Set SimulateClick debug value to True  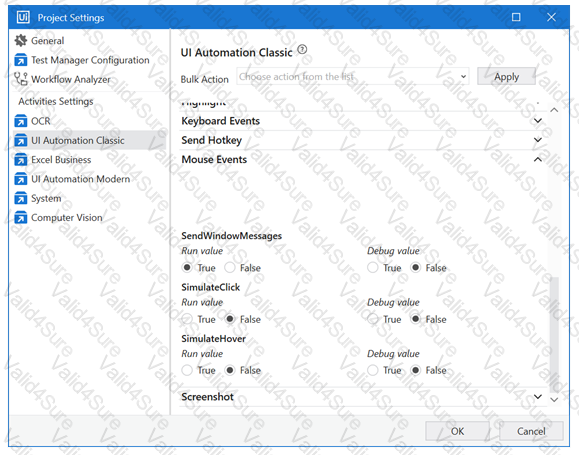[373, 319]
